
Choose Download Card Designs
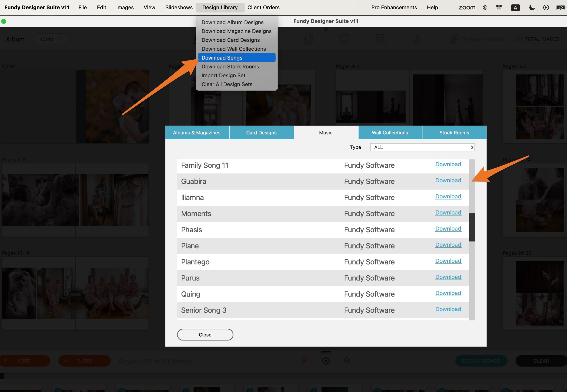pos(237,40)
